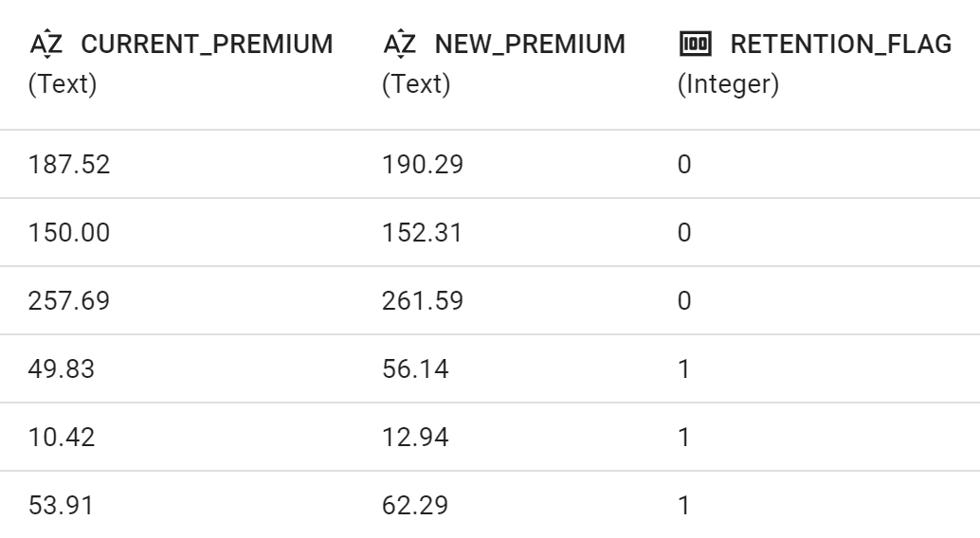Select the 53.91 premium cell
The width and height of the screenshot is (980, 538).
62,505
